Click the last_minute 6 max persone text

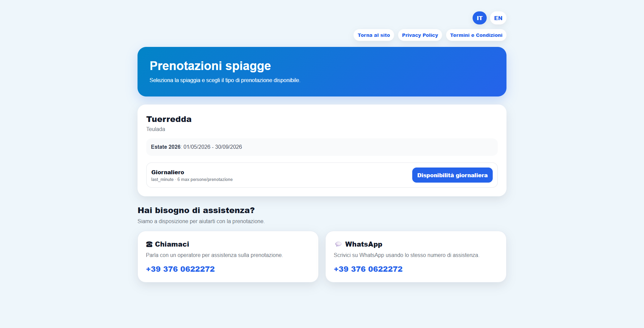(192, 180)
